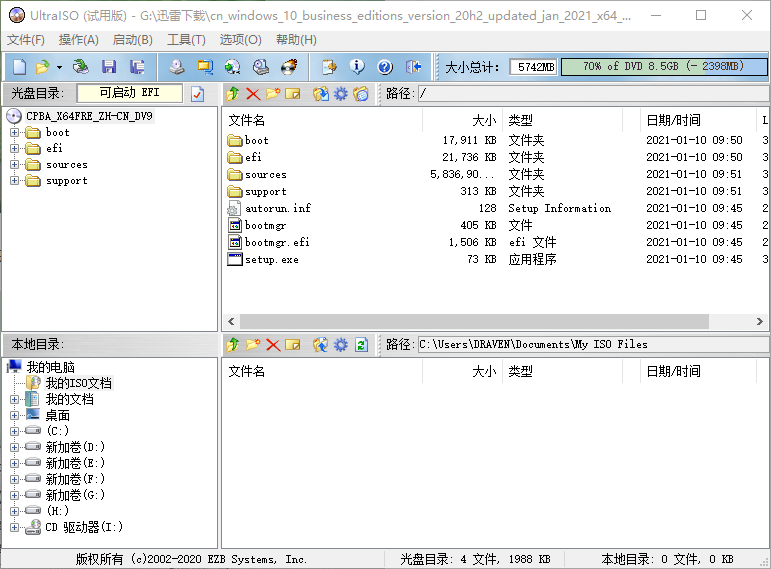Click the disc path field showing /
This screenshot has height=569, width=771.
click(593, 93)
